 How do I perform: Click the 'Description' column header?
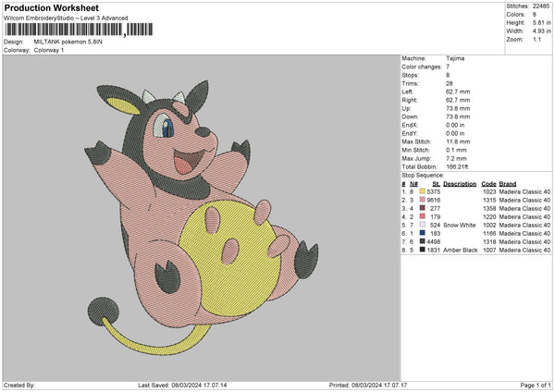point(460,184)
